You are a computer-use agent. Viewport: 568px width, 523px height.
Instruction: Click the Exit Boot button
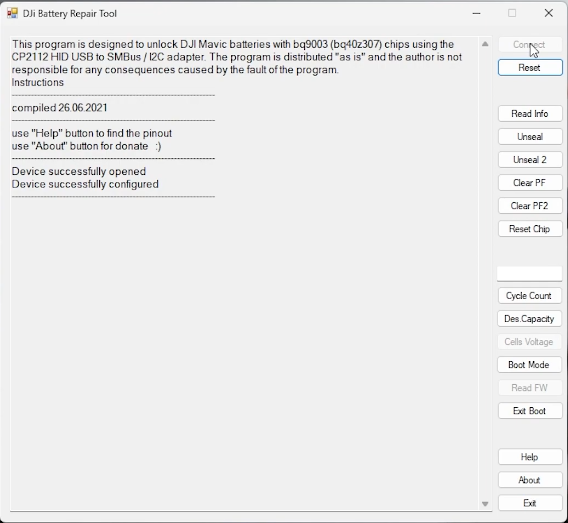pyautogui.click(x=530, y=411)
